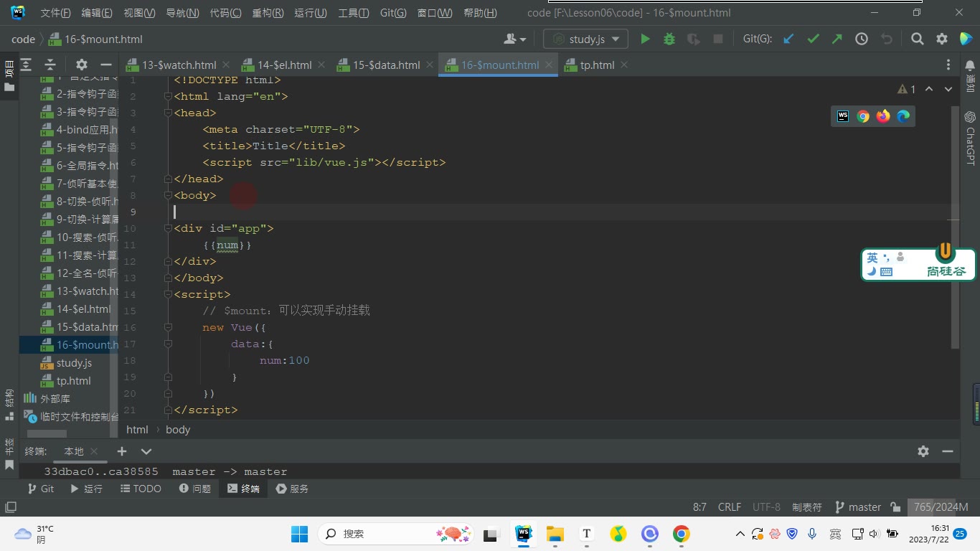
Task: Go to the previous highlighted warning
Action: (x=929, y=90)
